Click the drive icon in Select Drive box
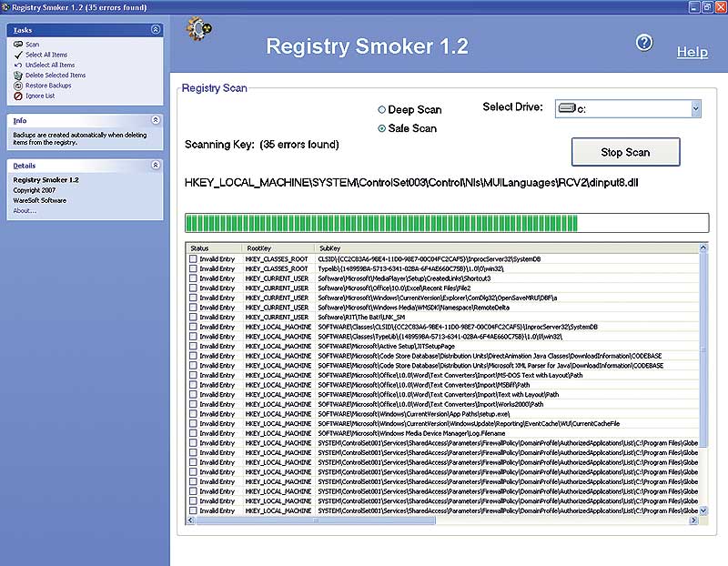 [567, 108]
